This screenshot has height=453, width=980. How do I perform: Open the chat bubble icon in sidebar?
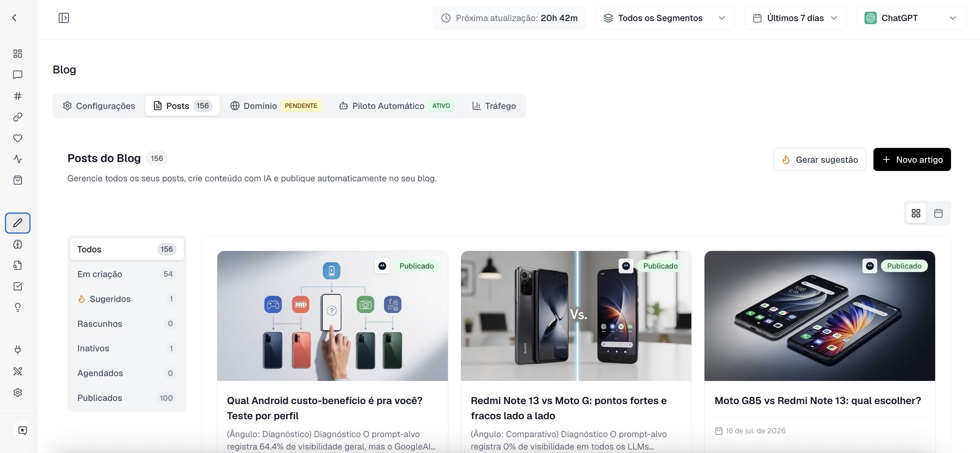coord(18,74)
